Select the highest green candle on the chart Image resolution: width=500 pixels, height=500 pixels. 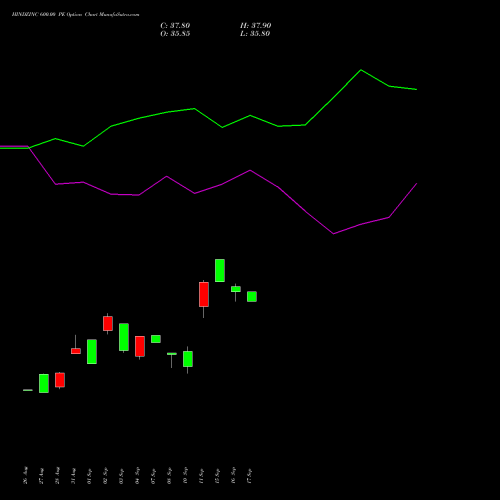[220, 270]
